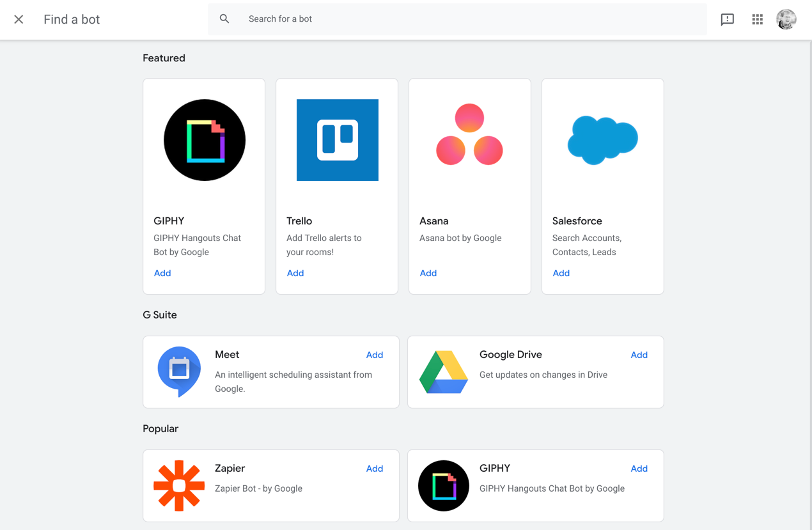Click the Trello logo
Image resolution: width=812 pixels, height=530 pixels.
[338, 140]
